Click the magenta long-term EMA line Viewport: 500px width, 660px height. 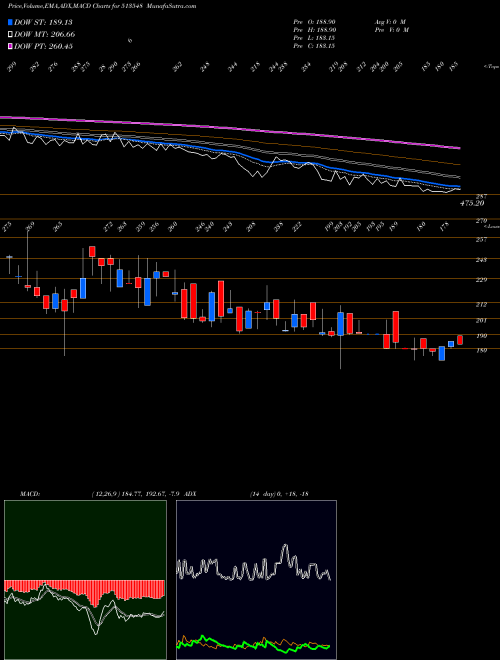click(230, 126)
